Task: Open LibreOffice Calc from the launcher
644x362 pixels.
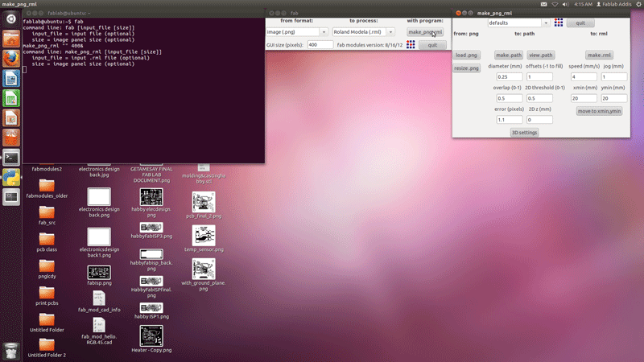Action: [11, 98]
